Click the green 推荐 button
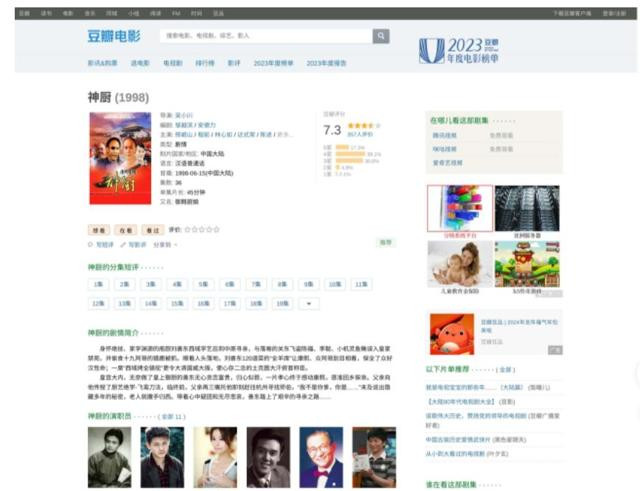Image resolution: width=640 pixels, height=491 pixels. coord(386,242)
